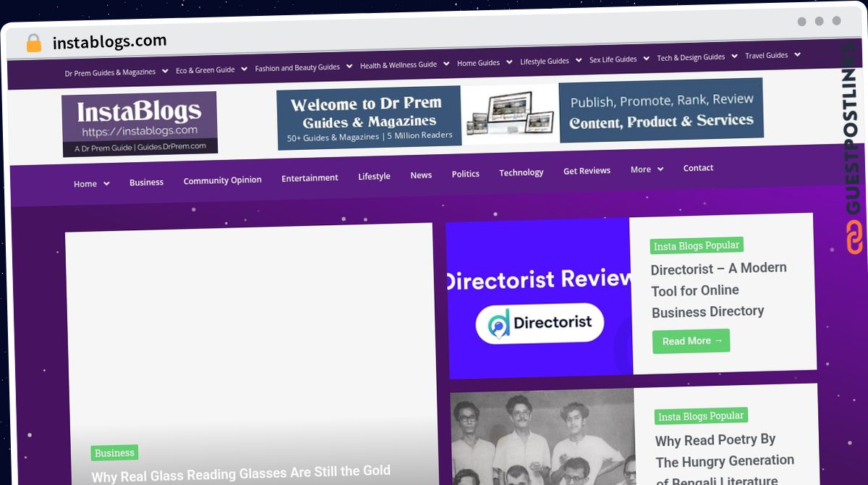The width and height of the screenshot is (868, 485).
Task: Open the Entertainment menu item
Action: [x=310, y=178]
